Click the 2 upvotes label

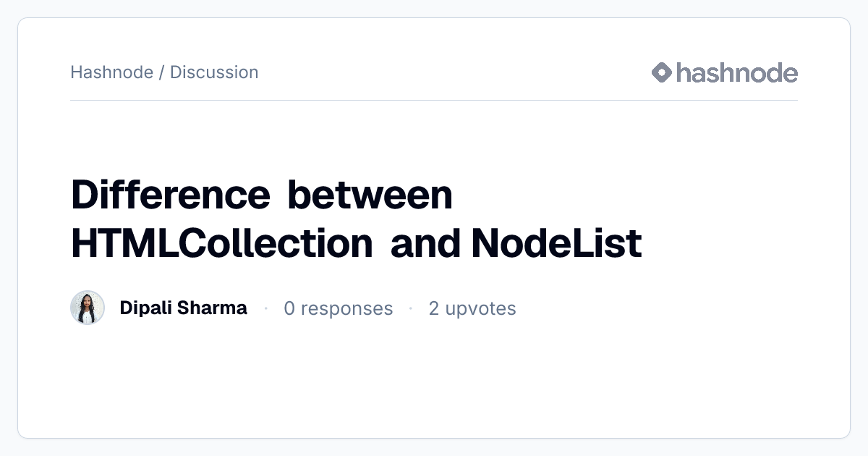tap(472, 308)
